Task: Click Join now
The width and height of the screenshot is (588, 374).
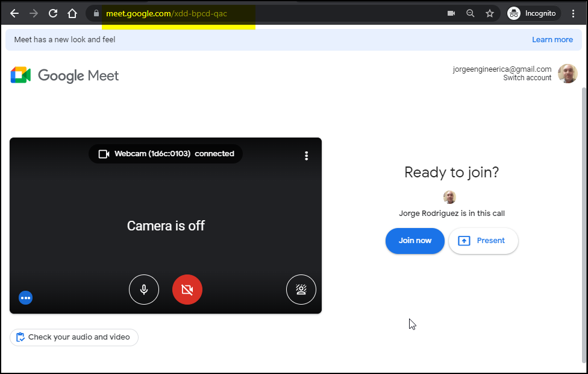Action: [x=414, y=241]
